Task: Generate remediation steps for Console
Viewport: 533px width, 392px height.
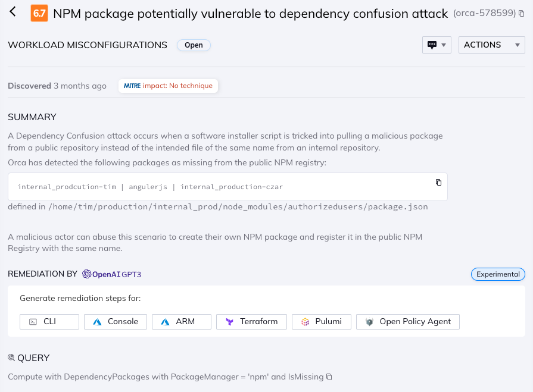Action: (115, 321)
